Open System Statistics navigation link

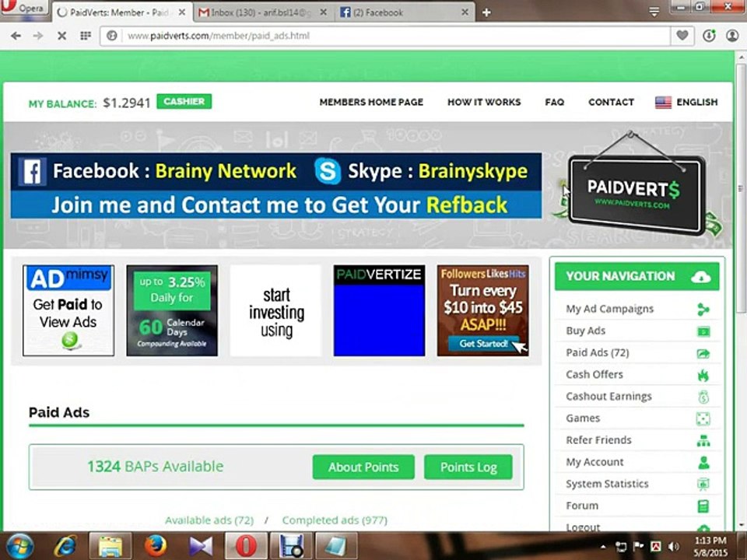[608, 484]
